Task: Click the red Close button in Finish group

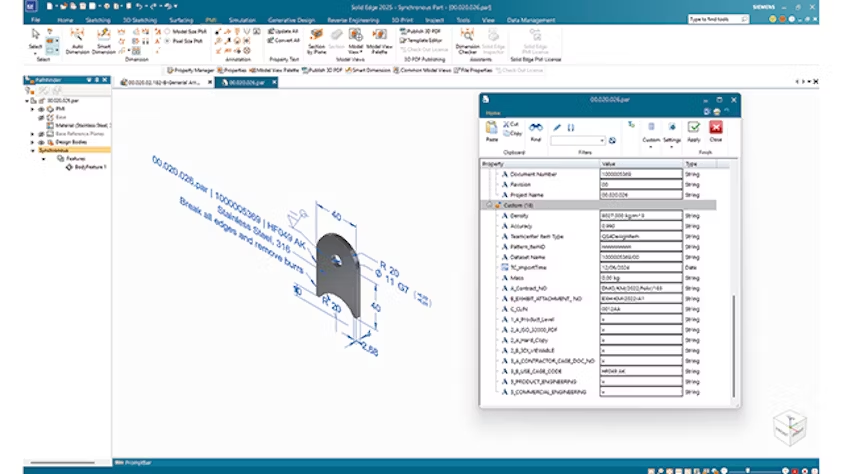Action: pyautogui.click(x=715, y=129)
